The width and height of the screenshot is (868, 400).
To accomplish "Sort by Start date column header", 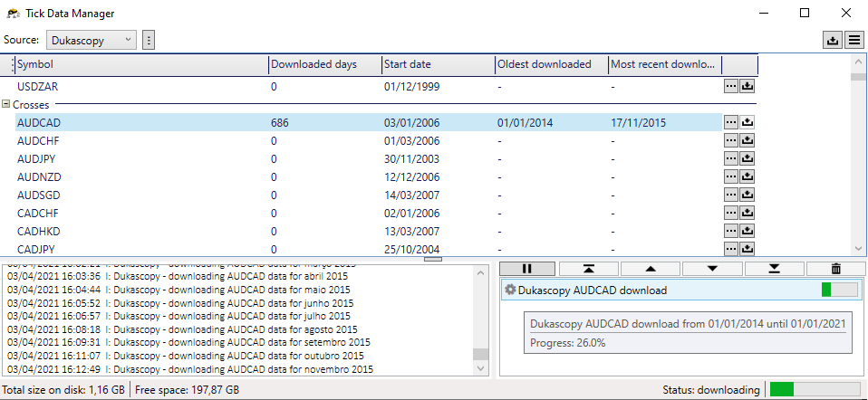I will click(439, 64).
